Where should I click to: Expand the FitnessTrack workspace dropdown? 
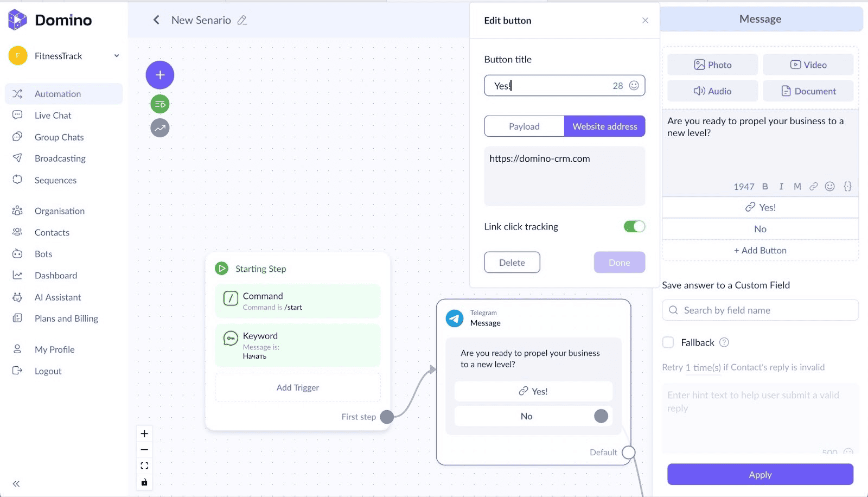[x=117, y=56]
